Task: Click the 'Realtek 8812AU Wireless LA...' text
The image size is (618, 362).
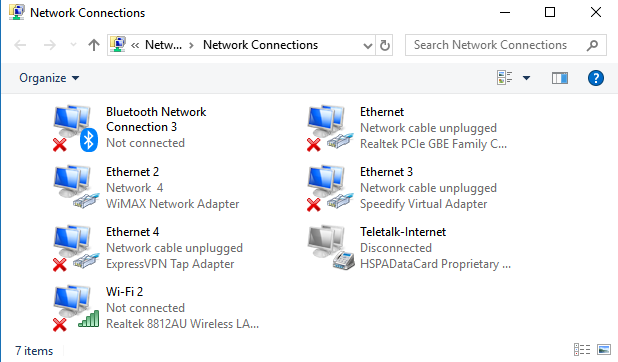Action: pyautogui.click(x=182, y=324)
